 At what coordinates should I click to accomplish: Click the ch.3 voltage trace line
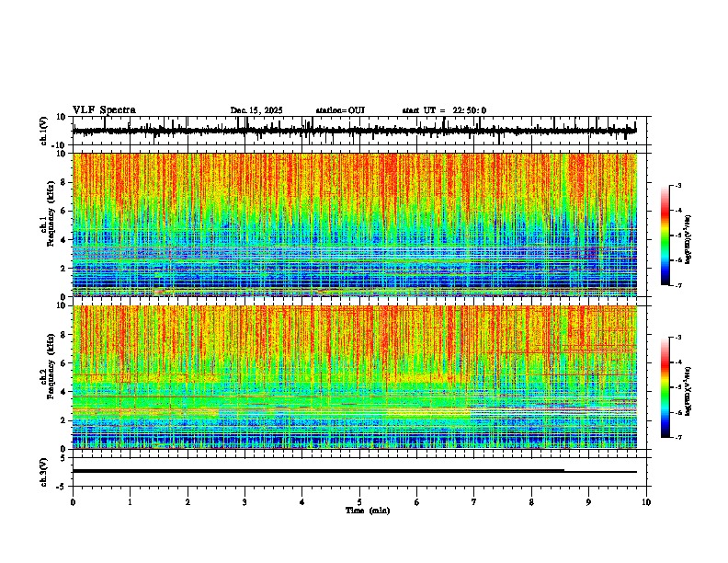click(x=355, y=471)
